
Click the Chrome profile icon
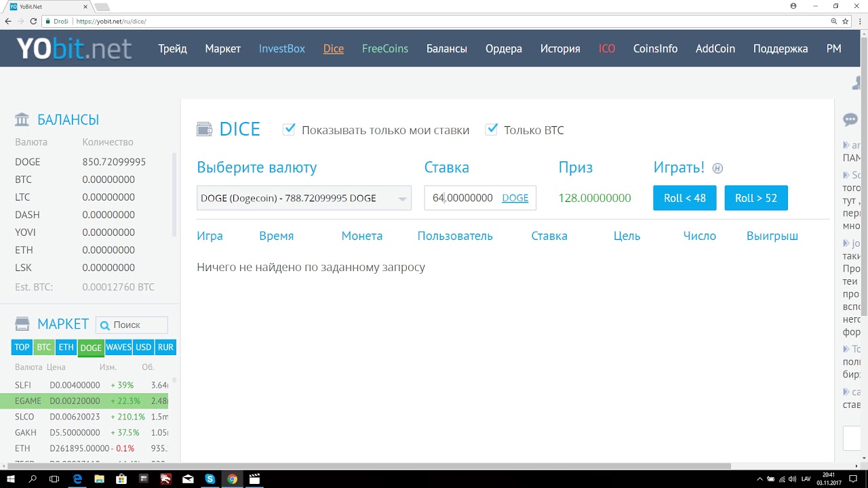pos(793,5)
